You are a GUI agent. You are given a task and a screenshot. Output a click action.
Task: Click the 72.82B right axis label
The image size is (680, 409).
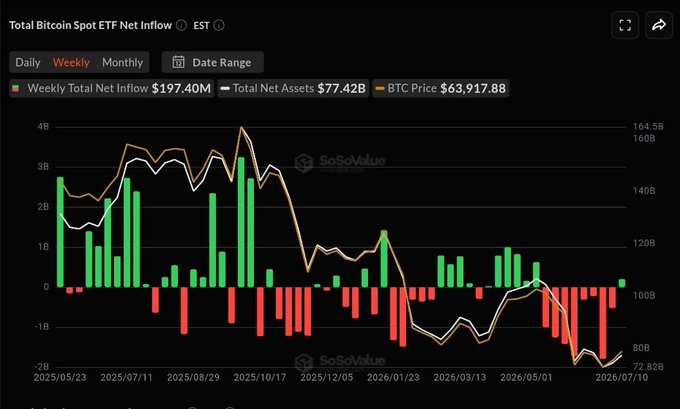pyautogui.click(x=648, y=366)
